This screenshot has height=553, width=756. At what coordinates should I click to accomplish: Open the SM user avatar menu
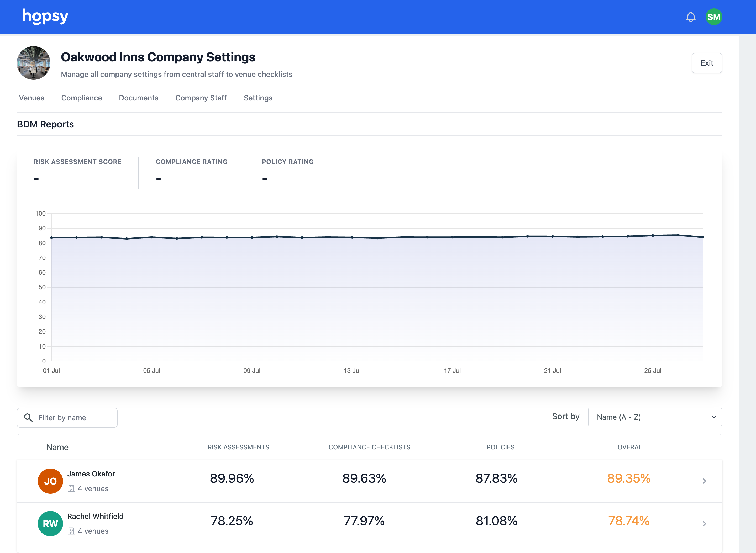714,17
